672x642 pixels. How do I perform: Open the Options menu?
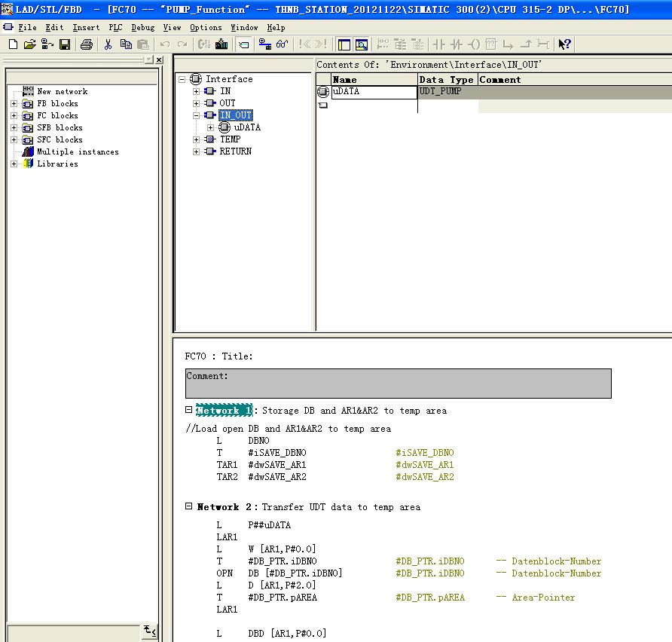(206, 27)
